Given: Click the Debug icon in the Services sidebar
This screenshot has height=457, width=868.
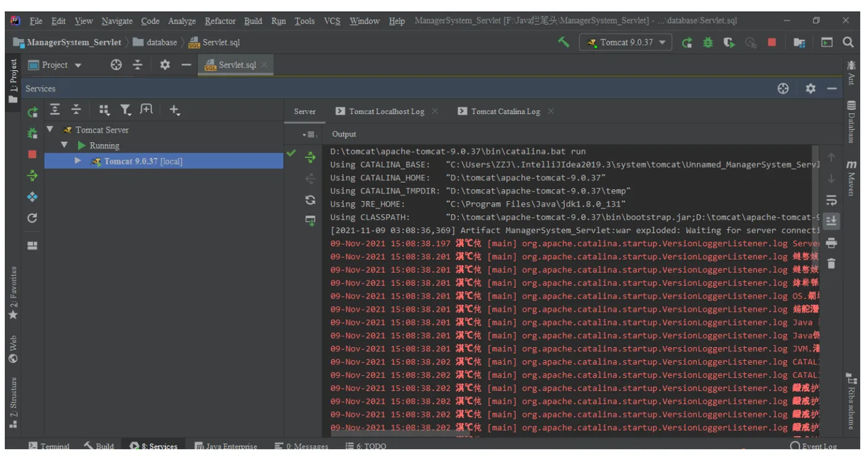Looking at the screenshot, I should click(33, 133).
